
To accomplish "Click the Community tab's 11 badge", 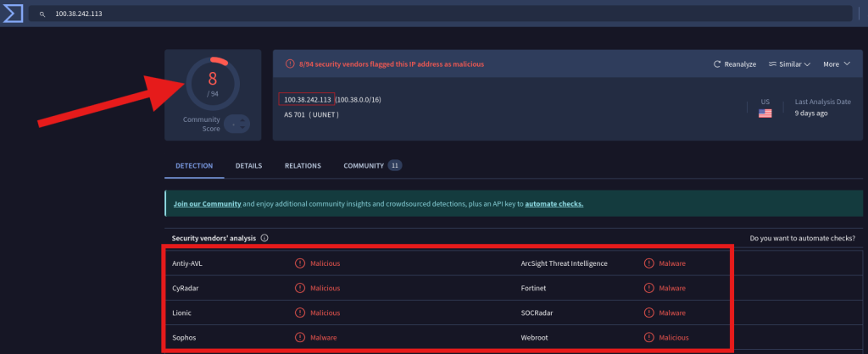I will [395, 165].
